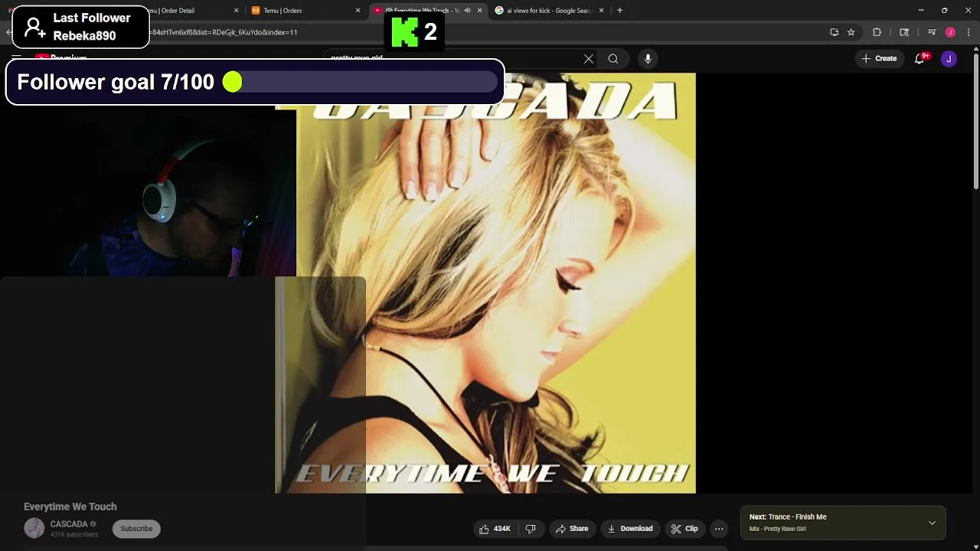Close the Everytime We Touch YouTube tab
Screen dimensions: 980x551
click(x=480, y=11)
